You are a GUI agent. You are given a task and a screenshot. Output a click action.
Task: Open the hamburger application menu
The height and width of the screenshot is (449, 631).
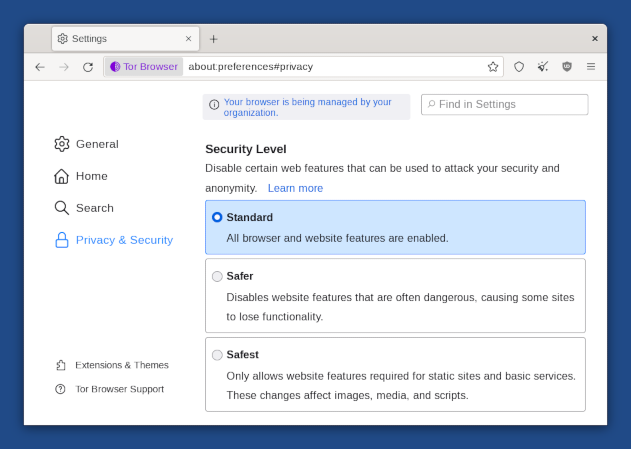point(591,67)
